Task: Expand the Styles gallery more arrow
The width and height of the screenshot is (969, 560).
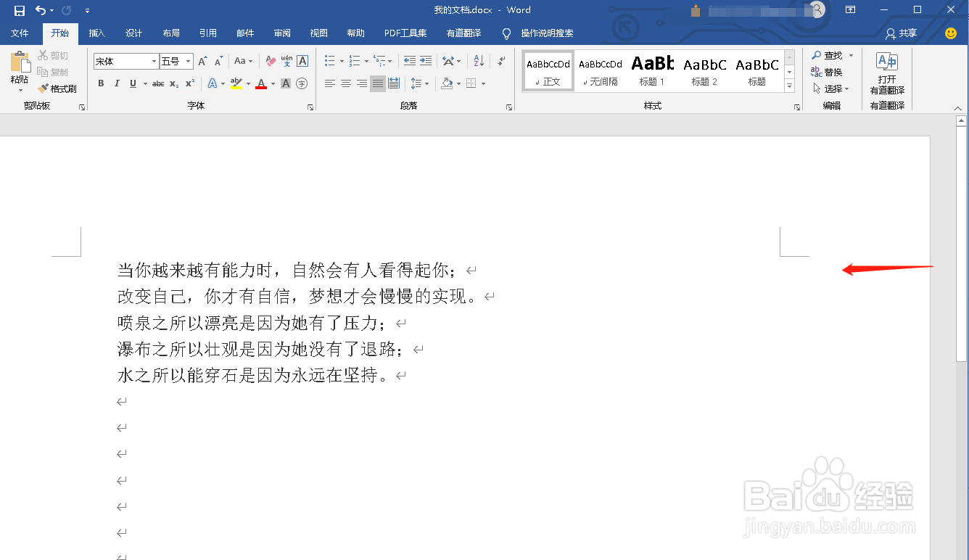Action: pyautogui.click(x=789, y=87)
